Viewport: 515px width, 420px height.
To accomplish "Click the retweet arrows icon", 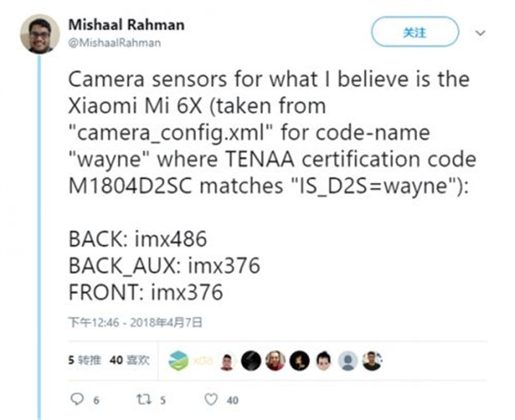I will (x=144, y=399).
